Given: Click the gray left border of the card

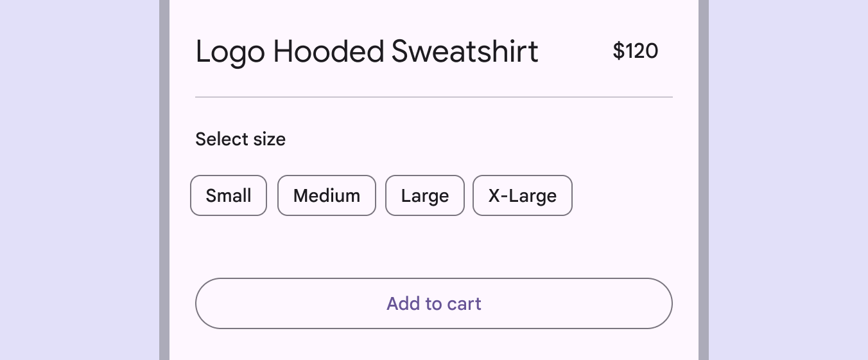Looking at the screenshot, I should click(x=164, y=180).
